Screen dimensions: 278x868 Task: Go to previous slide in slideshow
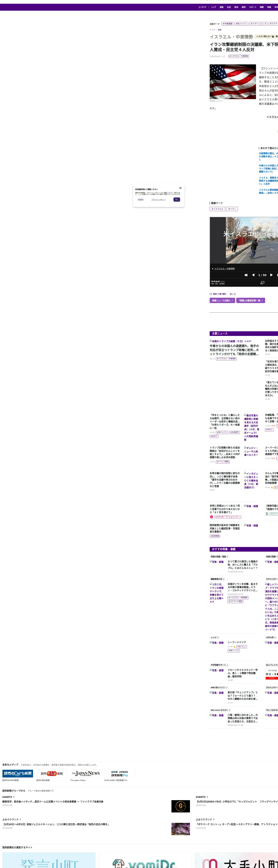coord(253,275)
